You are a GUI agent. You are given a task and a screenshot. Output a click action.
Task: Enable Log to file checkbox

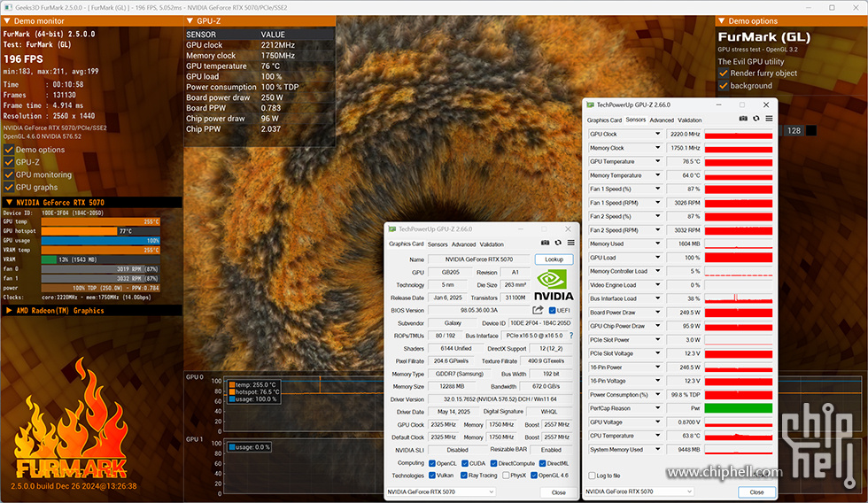click(592, 476)
